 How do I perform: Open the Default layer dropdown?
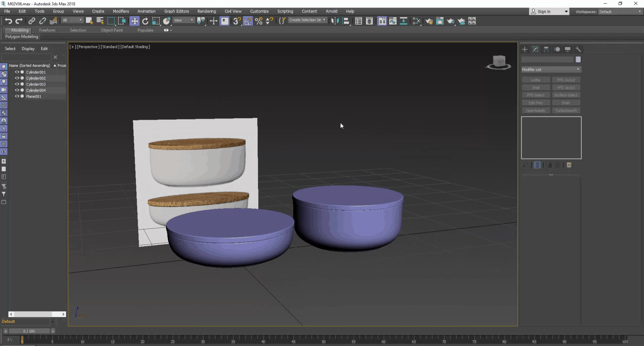[52, 322]
